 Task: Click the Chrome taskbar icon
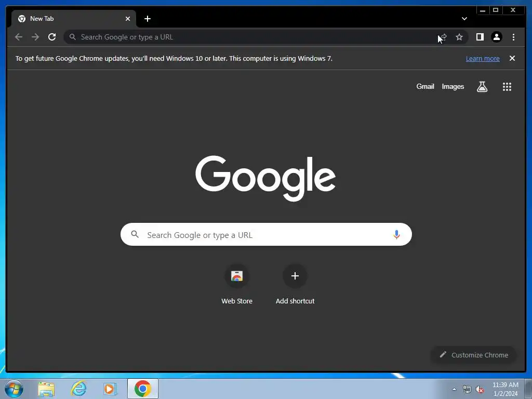point(143,389)
